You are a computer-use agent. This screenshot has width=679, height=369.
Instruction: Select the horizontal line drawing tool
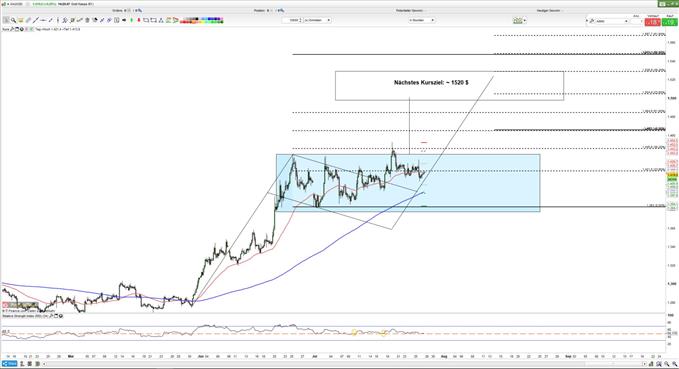point(43,20)
